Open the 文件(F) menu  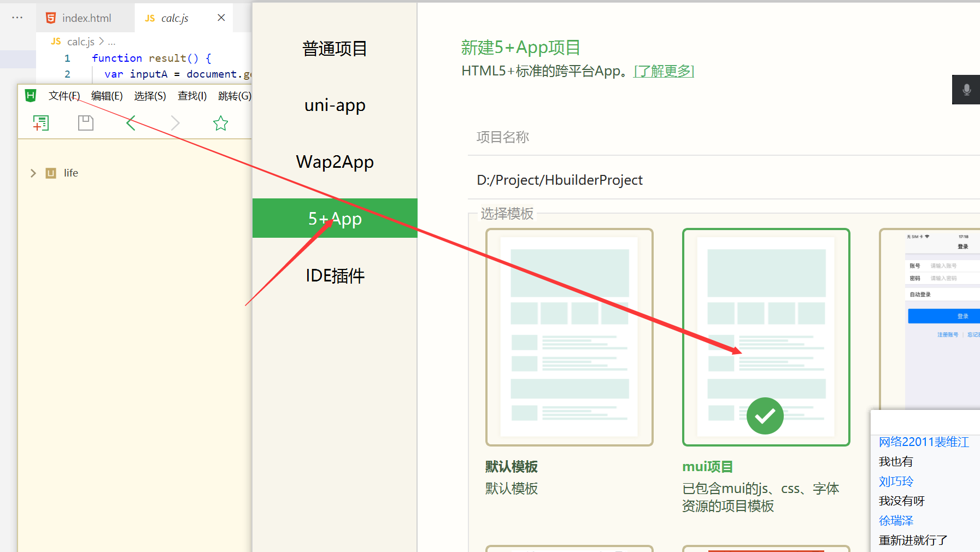[64, 96]
